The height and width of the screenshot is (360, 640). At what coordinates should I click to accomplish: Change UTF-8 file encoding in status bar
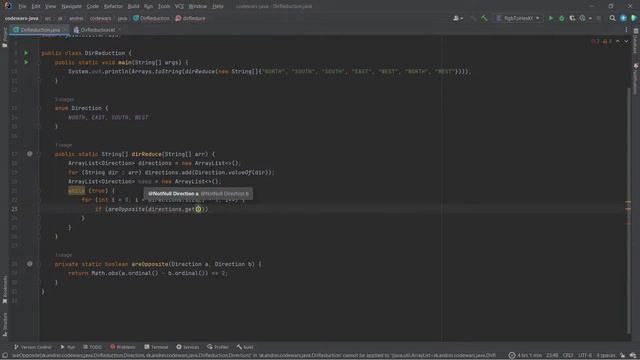[584, 356]
